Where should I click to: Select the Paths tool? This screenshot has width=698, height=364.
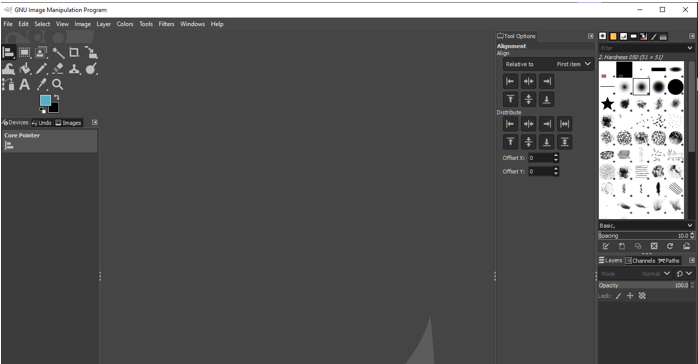8,84
